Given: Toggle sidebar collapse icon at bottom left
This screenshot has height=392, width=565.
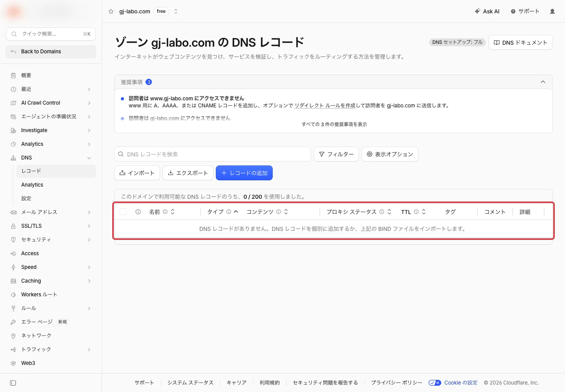Looking at the screenshot, I should tap(13, 383).
